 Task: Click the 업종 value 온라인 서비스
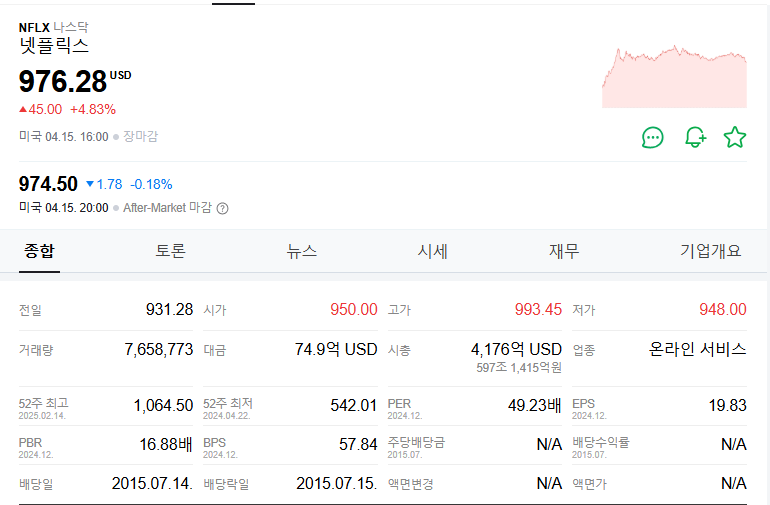pyautogui.click(x=697, y=349)
